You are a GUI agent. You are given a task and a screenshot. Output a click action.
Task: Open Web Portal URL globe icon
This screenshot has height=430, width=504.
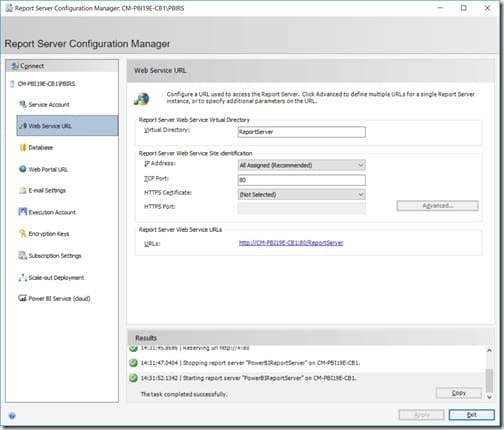[23, 169]
